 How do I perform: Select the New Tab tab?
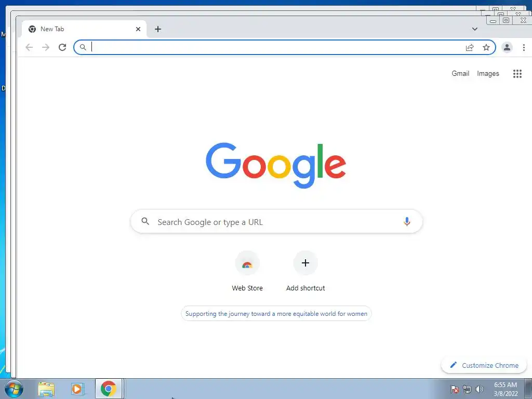pyautogui.click(x=84, y=29)
